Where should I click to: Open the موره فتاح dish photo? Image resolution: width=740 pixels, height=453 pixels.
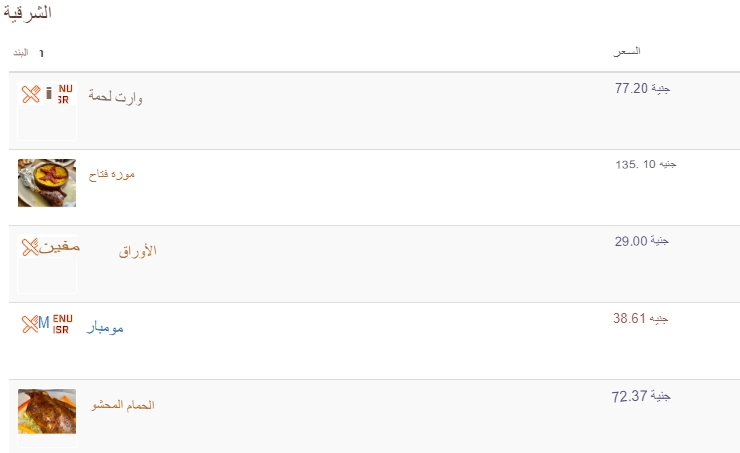point(47,183)
